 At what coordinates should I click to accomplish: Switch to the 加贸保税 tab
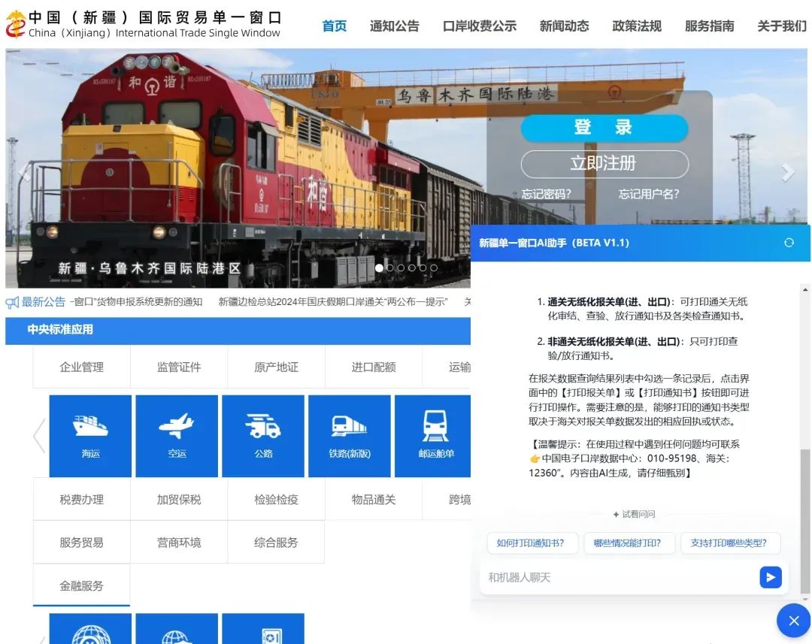click(x=179, y=500)
